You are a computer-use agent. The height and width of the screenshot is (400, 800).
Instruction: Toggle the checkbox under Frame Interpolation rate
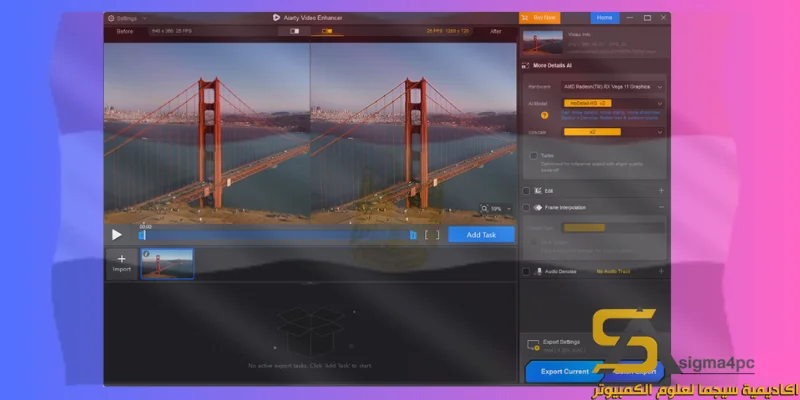[534, 242]
